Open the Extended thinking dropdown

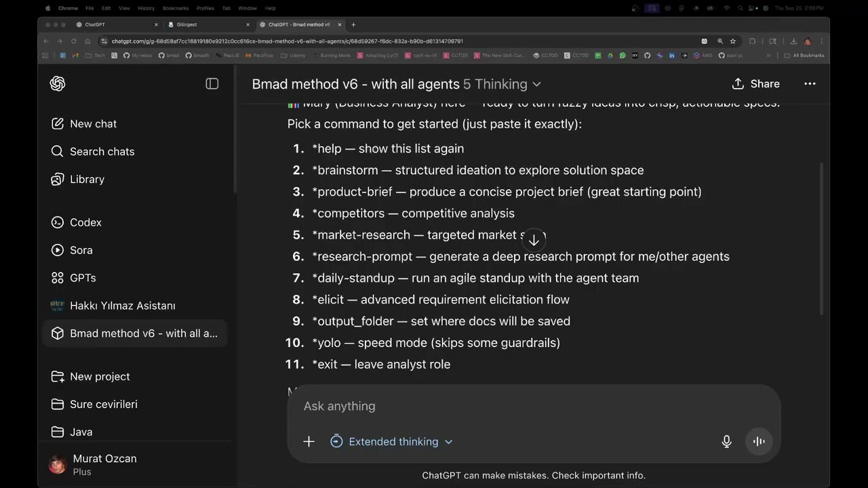point(392,442)
